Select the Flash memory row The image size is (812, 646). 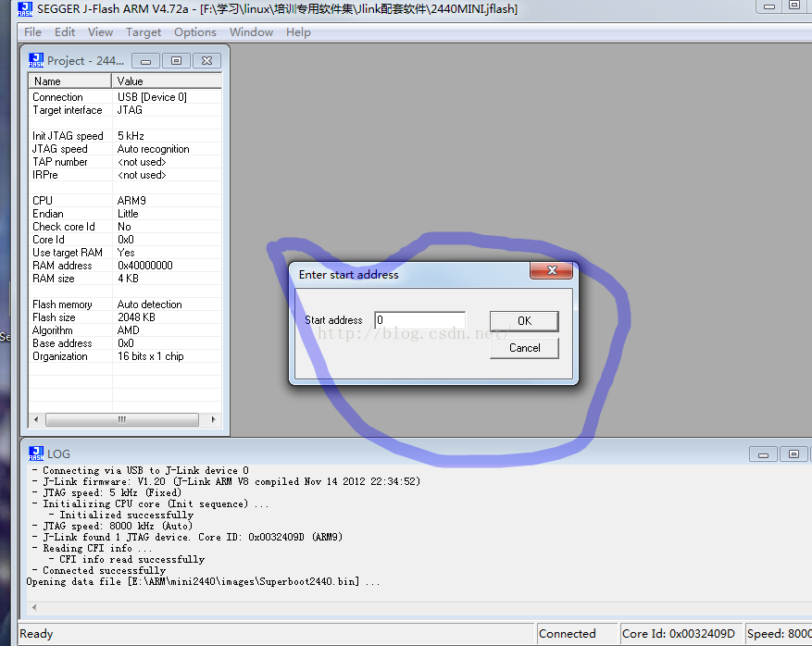point(125,304)
